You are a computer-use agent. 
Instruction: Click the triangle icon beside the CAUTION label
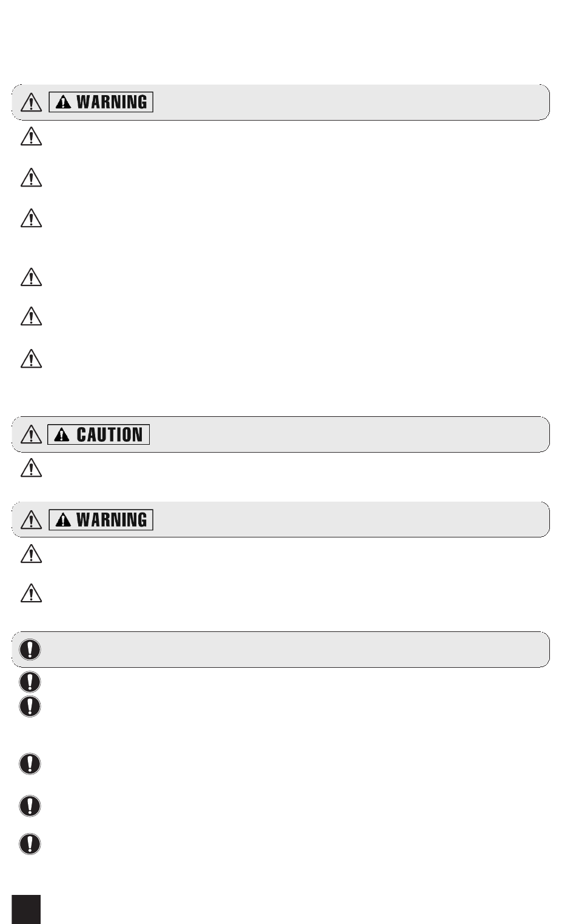[31, 434]
